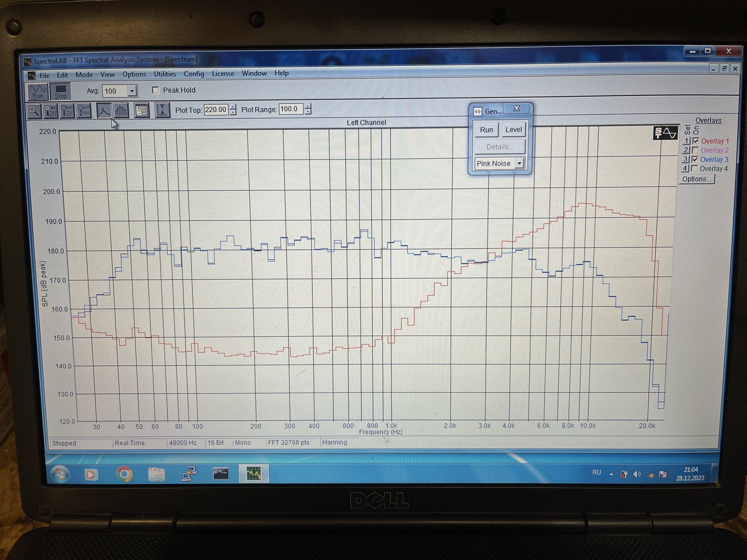Enable the Peak Hold checkbox
The image size is (747, 560).
pos(156,90)
